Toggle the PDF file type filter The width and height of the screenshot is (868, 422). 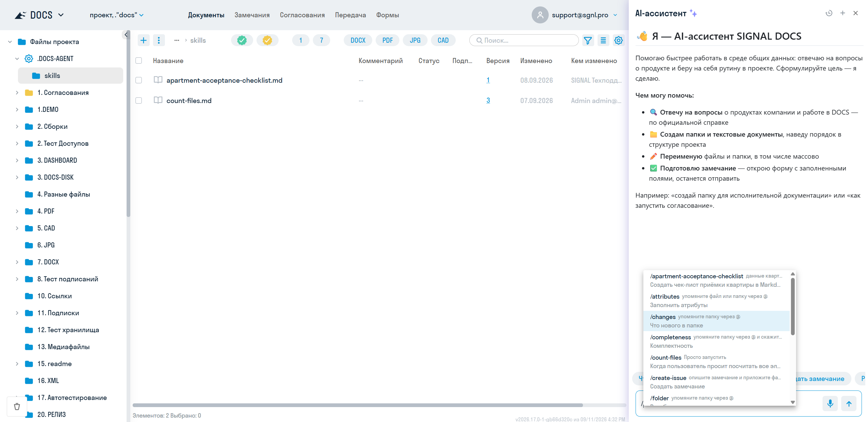click(x=387, y=40)
